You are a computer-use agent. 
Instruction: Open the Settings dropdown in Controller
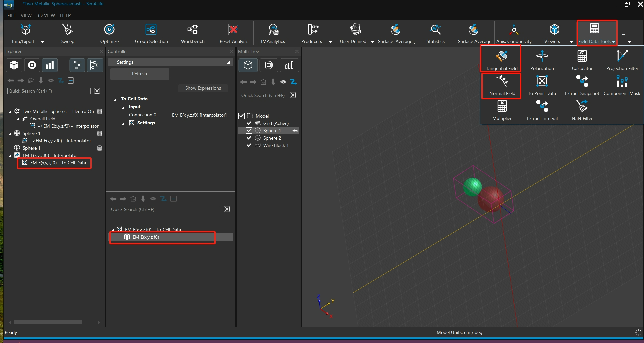coord(170,62)
